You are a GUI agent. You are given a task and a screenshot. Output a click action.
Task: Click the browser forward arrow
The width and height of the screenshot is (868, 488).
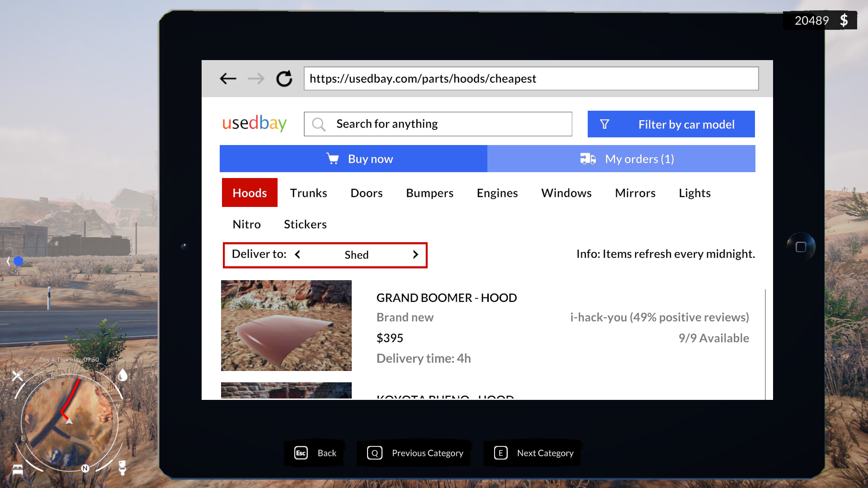click(x=256, y=79)
